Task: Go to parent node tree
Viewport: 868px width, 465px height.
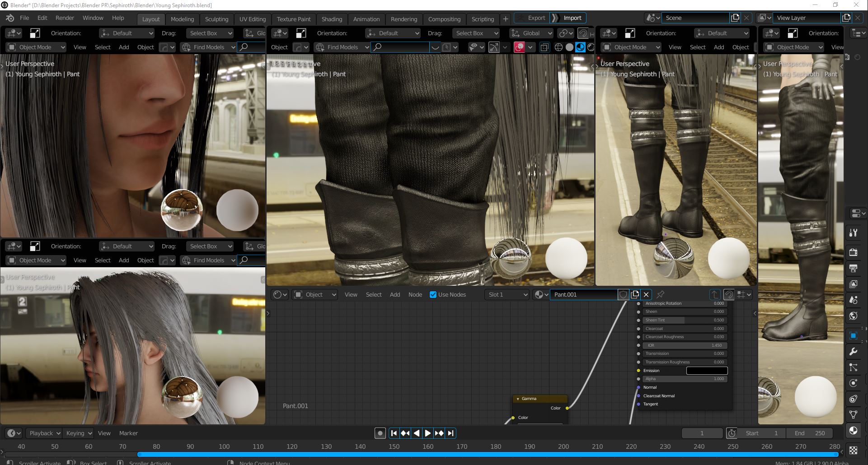Action: 714,294
